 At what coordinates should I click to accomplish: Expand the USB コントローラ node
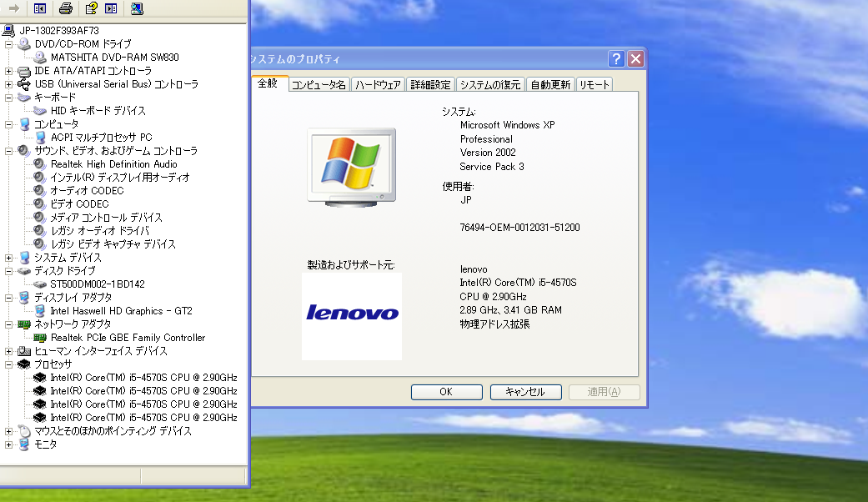(8, 84)
